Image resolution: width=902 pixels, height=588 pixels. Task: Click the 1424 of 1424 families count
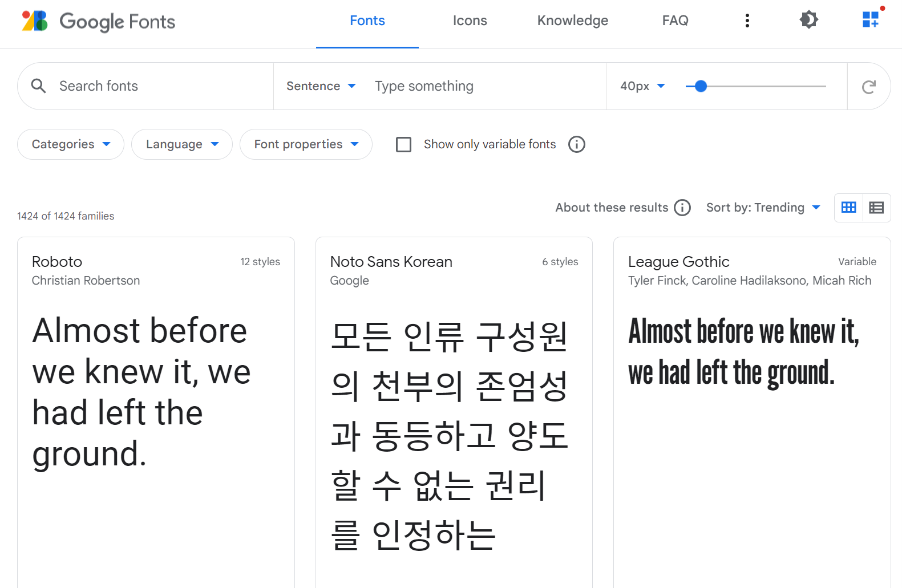[x=66, y=216]
